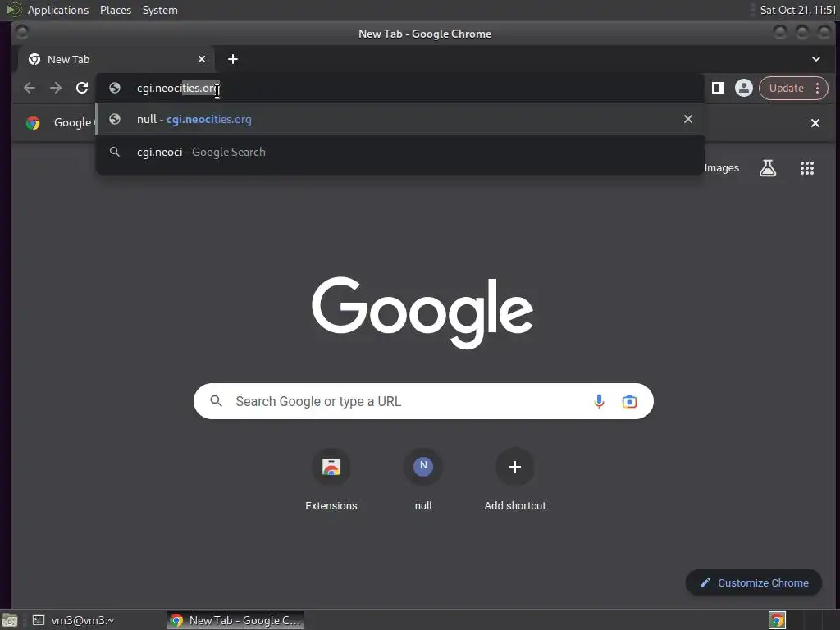
Task: Click the clock showing Sat Oct 21, 11:51
Action: (797, 10)
